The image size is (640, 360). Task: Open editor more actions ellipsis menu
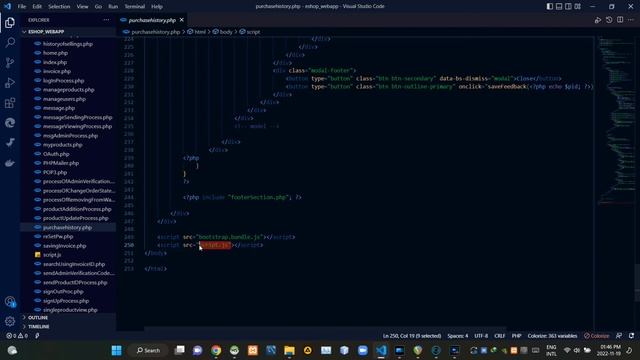631,20
